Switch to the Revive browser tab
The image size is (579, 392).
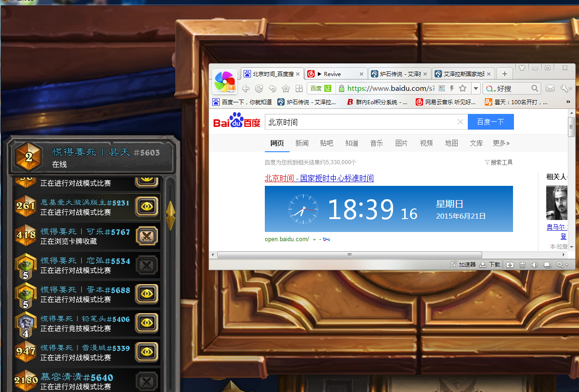[336, 74]
